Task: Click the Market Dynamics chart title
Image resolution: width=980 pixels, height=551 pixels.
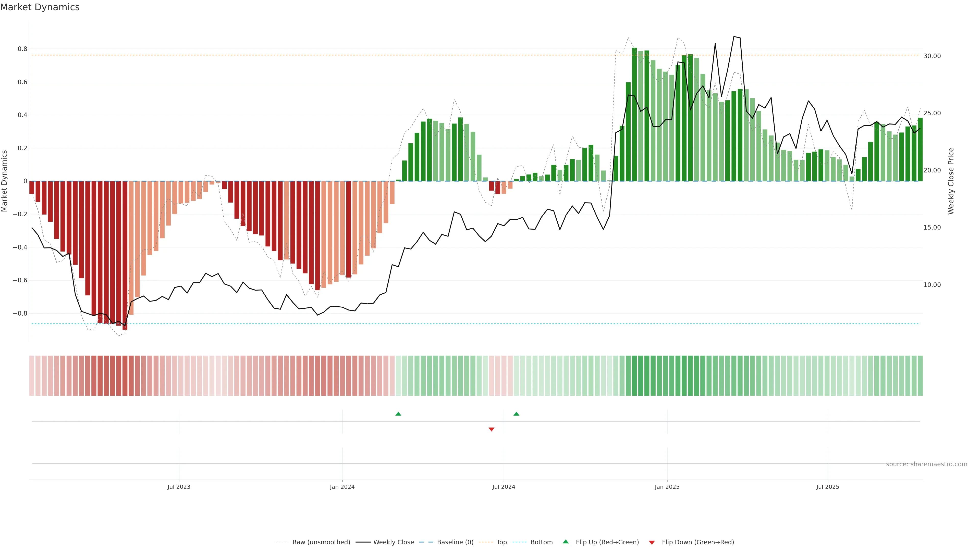Action: pos(40,7)
